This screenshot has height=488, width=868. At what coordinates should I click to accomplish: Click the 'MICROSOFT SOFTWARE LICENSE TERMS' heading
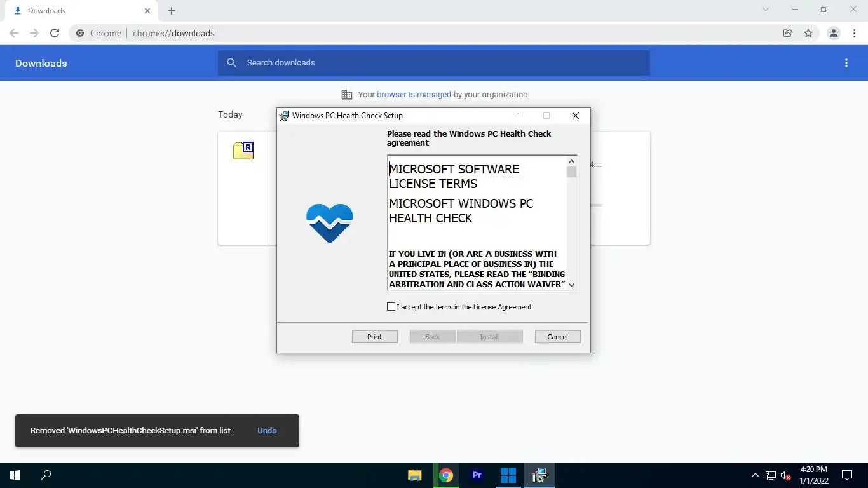454,176
